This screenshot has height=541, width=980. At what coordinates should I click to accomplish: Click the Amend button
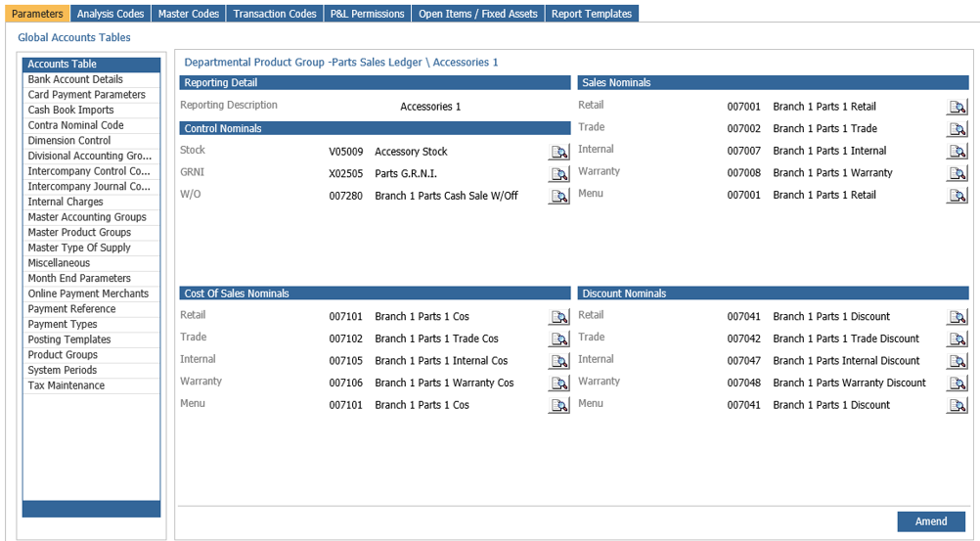pyautogui.click(x=931, y=521)
